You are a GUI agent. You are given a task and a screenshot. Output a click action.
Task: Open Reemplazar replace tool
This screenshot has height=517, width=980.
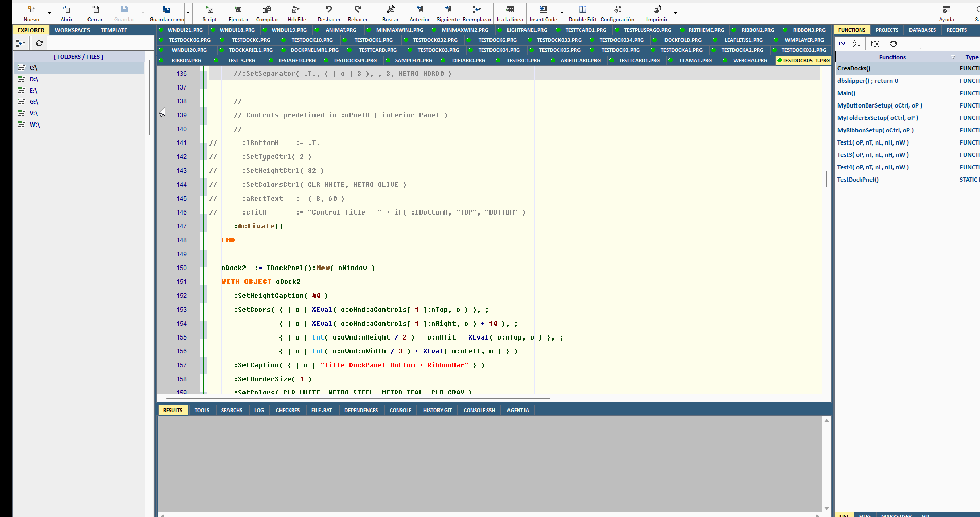coord(477,13)
